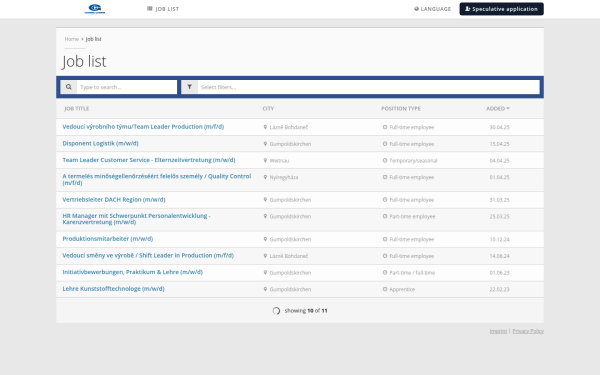
Task: Click the 'showing 10 of 11' text
Action: [306, 311]
